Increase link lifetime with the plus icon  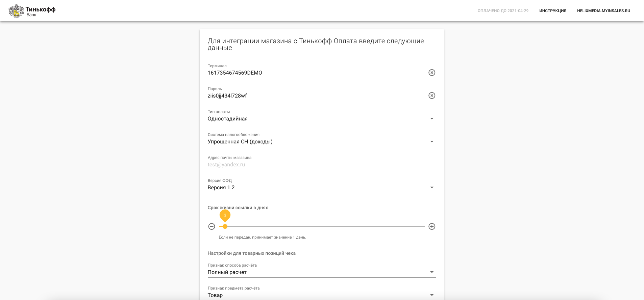(x=432, y=226)
